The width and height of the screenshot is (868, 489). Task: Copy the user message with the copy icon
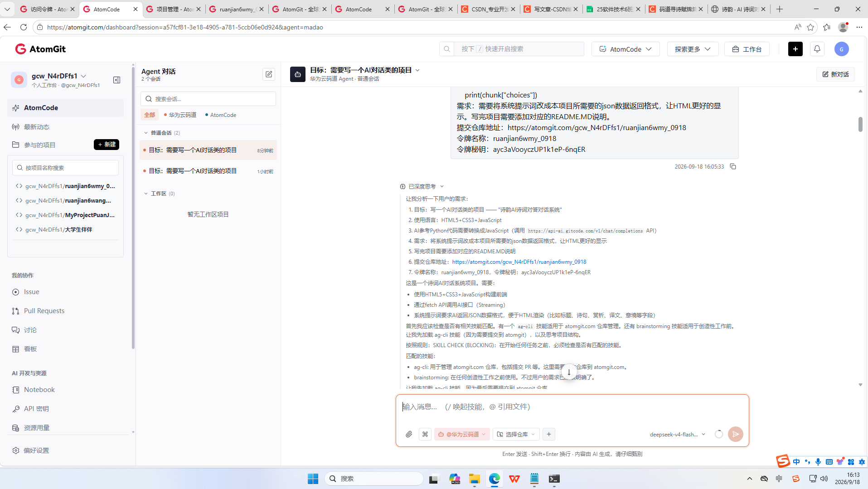[733, 166]
